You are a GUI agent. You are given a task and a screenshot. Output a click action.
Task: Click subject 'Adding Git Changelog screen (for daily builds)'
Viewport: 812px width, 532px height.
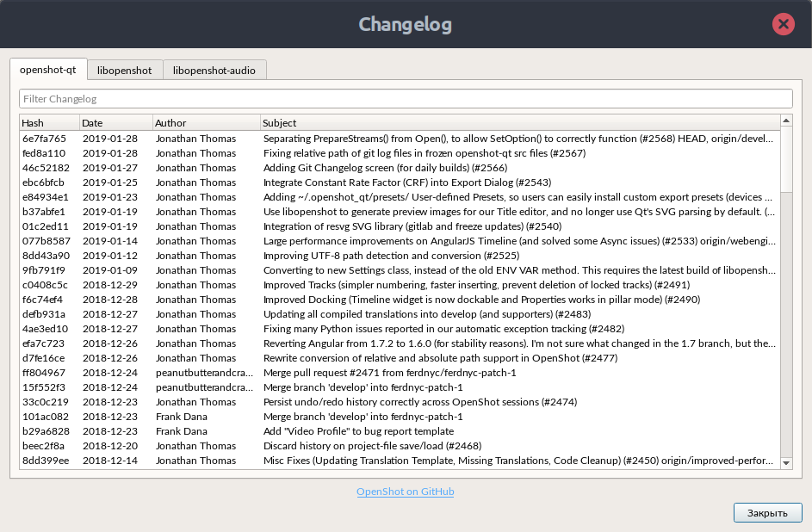(x=385, y=168)
